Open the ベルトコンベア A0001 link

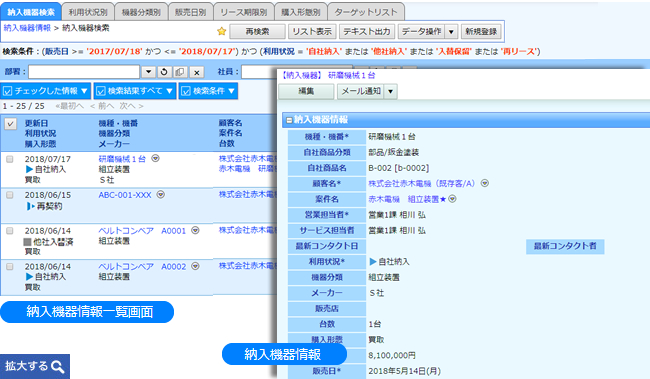coord(142,231)
